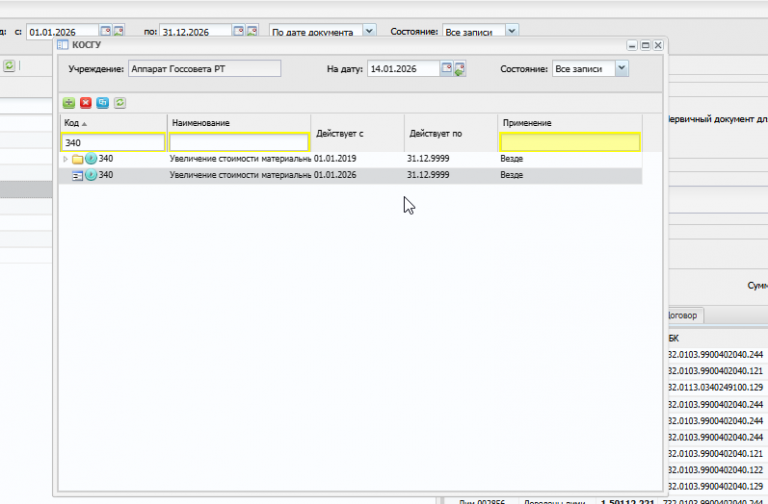Open the Состояние dropdown in the background window
This screenshot has width=768, height=504.
pyautogui.click(x=511, y=31)
